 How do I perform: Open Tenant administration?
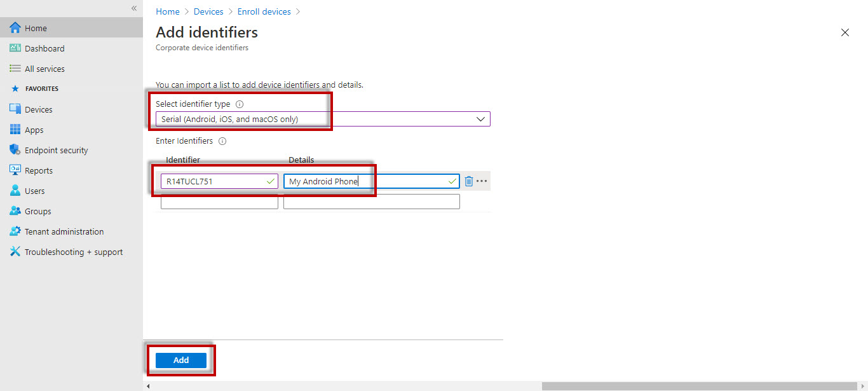point(64,231)
